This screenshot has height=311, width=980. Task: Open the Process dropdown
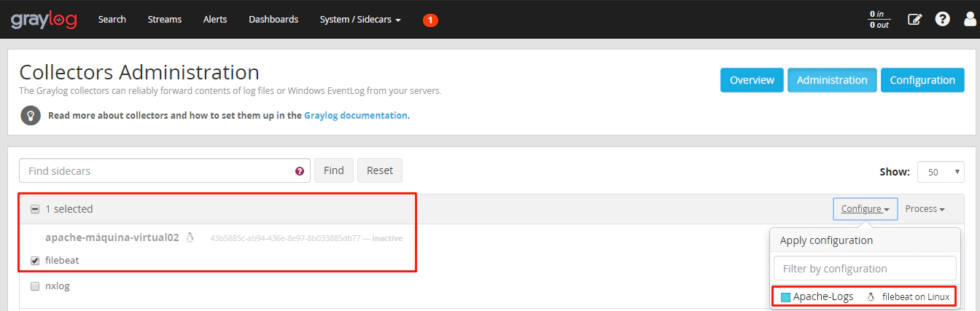coord(925,209)
